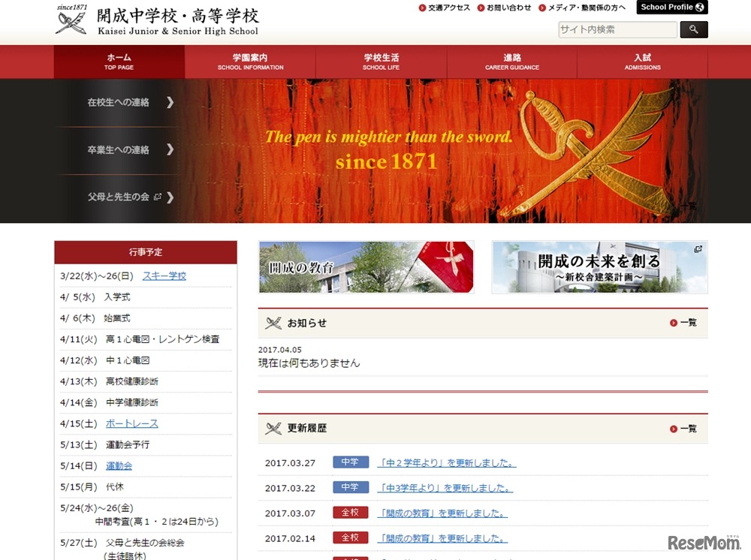Click 全校 tag on 2017.03.07 row
The image size is (751, 560).
(351, 513)
